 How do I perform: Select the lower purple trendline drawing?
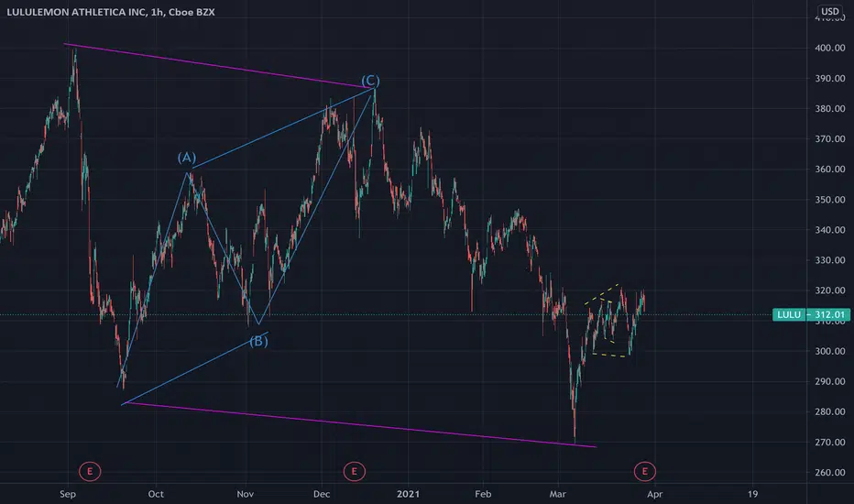click(359, 425)
